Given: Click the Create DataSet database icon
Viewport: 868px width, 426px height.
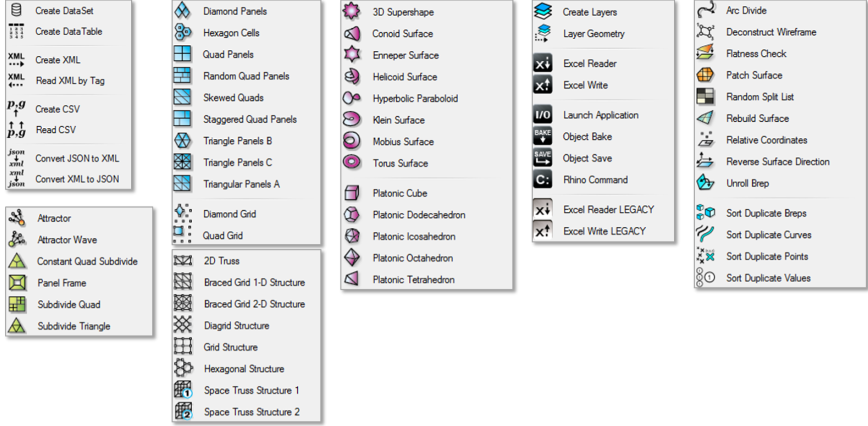Looking at the screenshot, I should [16, 10].
